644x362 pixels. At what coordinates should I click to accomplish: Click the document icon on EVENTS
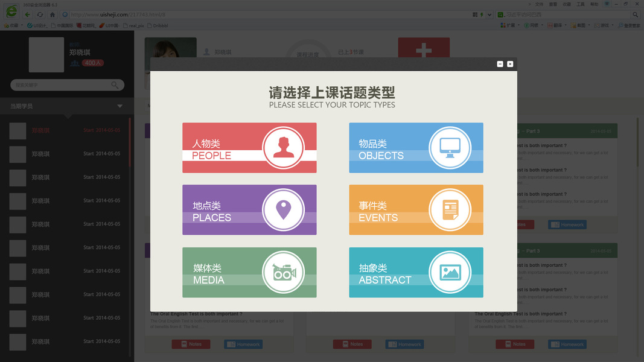pyautogui.click(x=450, y=210)
